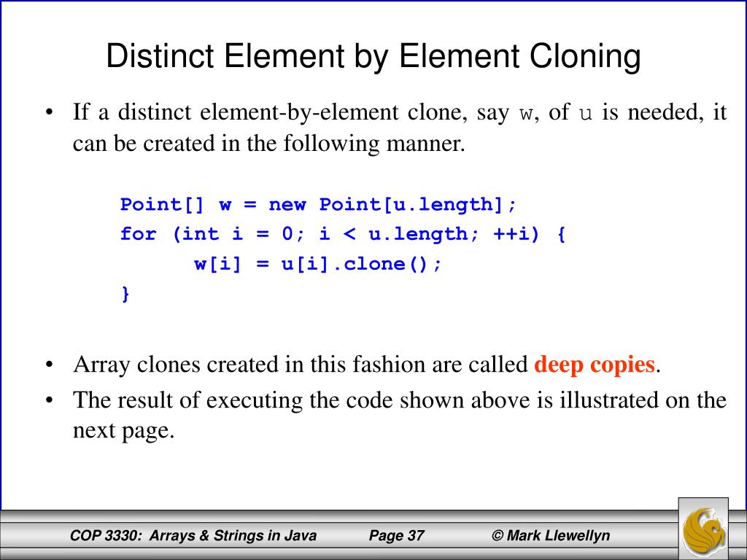The width and height of the screenshot is (747, 560).
Task: Select the slide title 'Distinct Element by Element Cloning'
Action: click(x=373, y=56)
